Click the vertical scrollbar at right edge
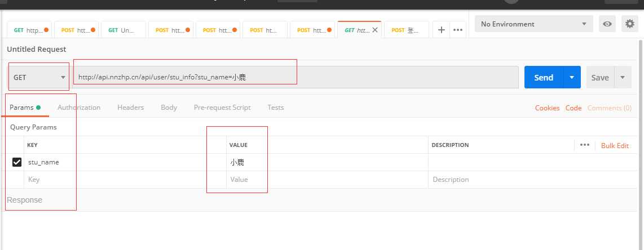 tap(641, 144)
